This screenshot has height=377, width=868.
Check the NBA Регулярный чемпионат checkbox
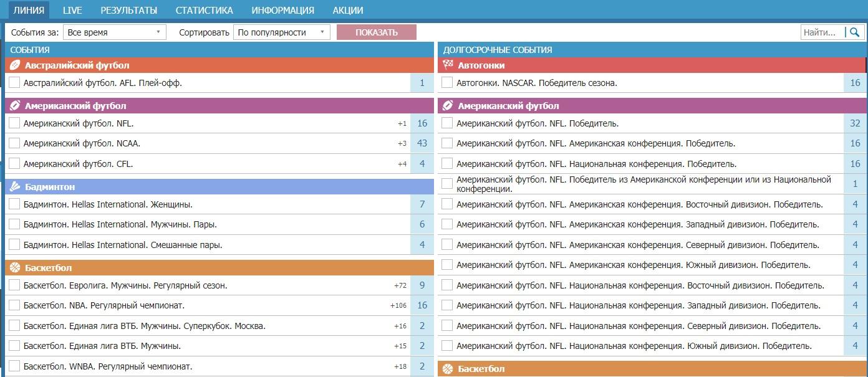coord(14,305)
